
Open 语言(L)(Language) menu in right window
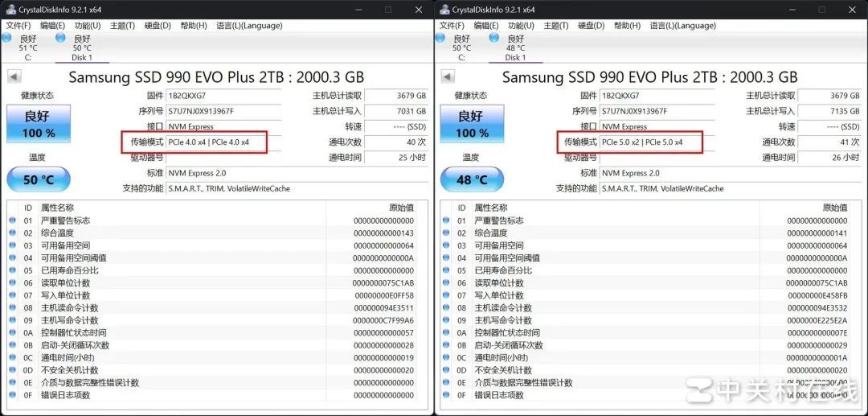click(x=682, y=26)
